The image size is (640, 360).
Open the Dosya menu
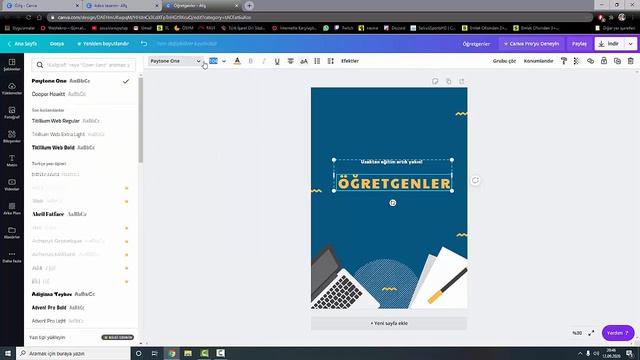click(57, 44)
